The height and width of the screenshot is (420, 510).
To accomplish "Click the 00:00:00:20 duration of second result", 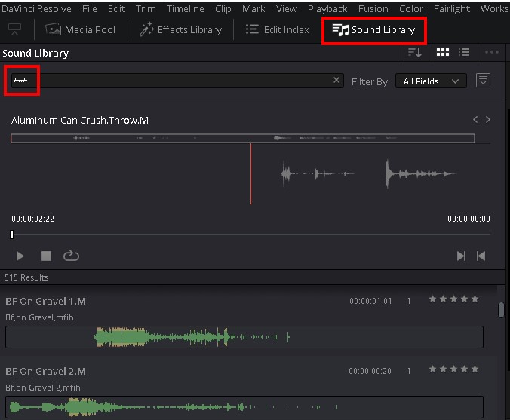I will click(x=370, y=371).
